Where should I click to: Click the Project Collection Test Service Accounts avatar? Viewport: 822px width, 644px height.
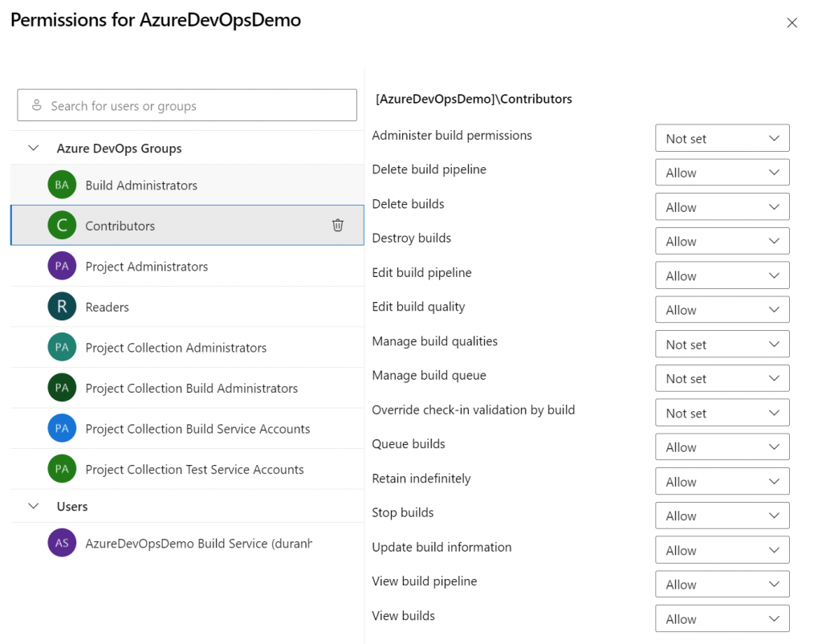click(62, 469)
